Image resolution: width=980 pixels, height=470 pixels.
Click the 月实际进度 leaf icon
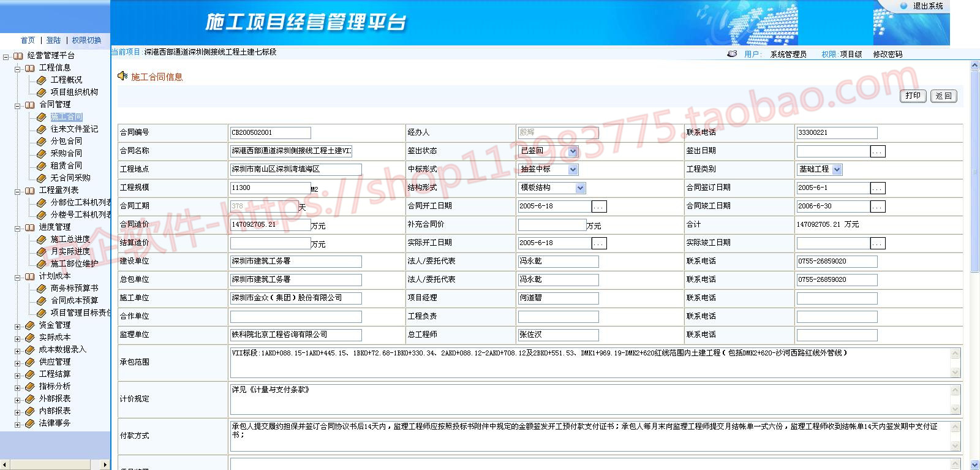pos(42,252)
